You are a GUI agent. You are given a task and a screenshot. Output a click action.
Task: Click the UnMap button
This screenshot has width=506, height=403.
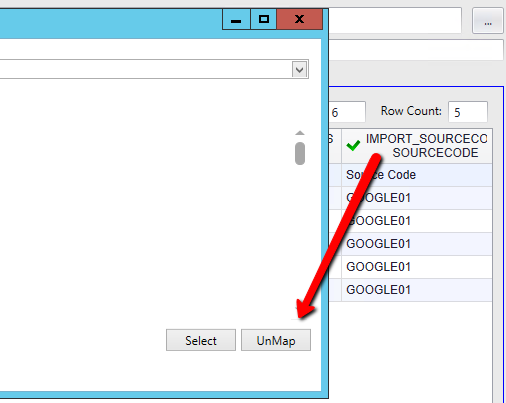tap(276, 340)
